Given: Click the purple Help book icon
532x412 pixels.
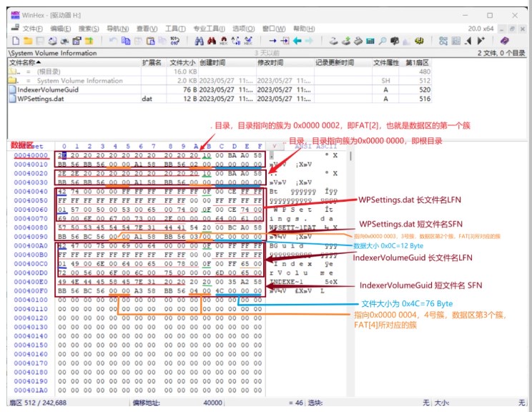Looking at the screenshot, I should point(505,41).
